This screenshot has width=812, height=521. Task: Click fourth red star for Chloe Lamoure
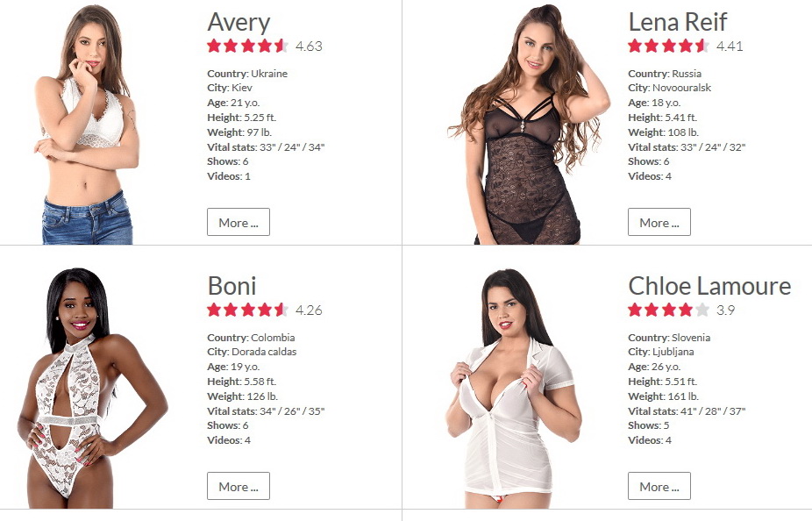point(686,310)
